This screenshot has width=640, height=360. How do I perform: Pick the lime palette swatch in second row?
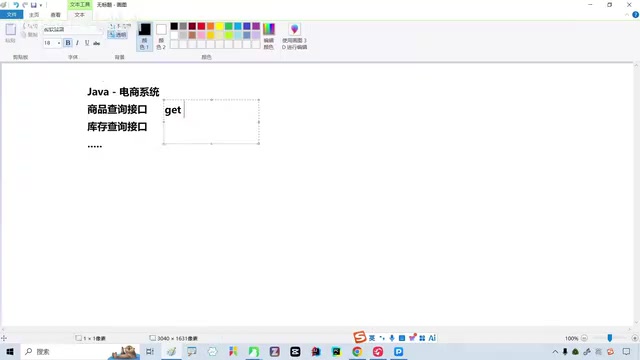coord(229,35)
